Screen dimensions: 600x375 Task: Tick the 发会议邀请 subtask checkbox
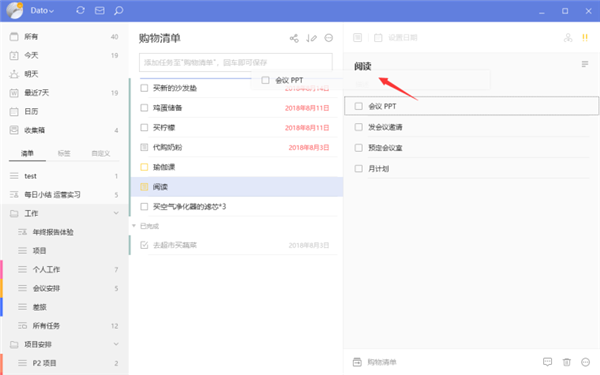point(359,127)
